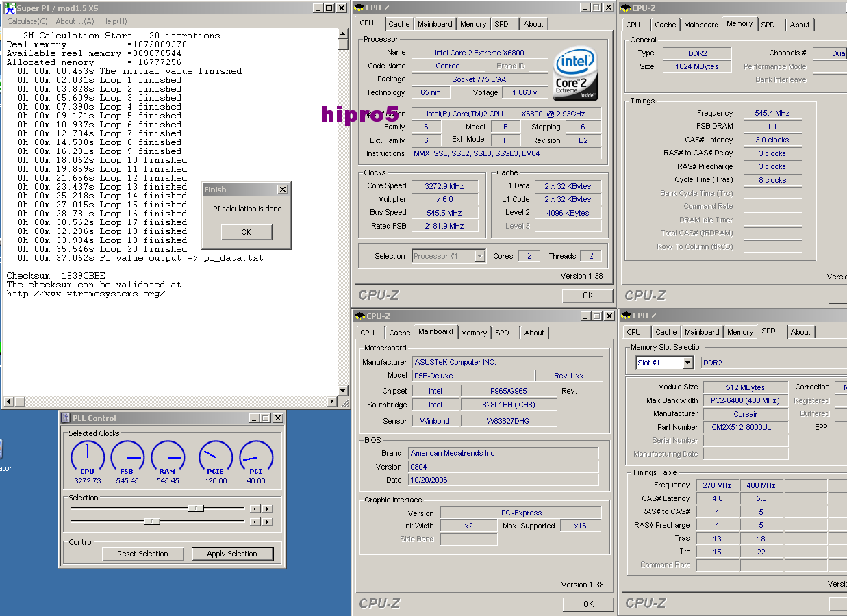Click the Intel Core 2 Extreme logo

(575, 74)
